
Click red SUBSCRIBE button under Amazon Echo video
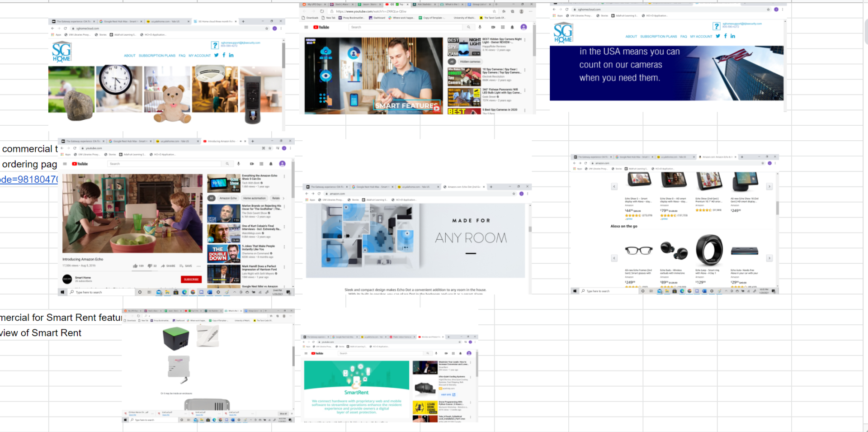(191, 279)
